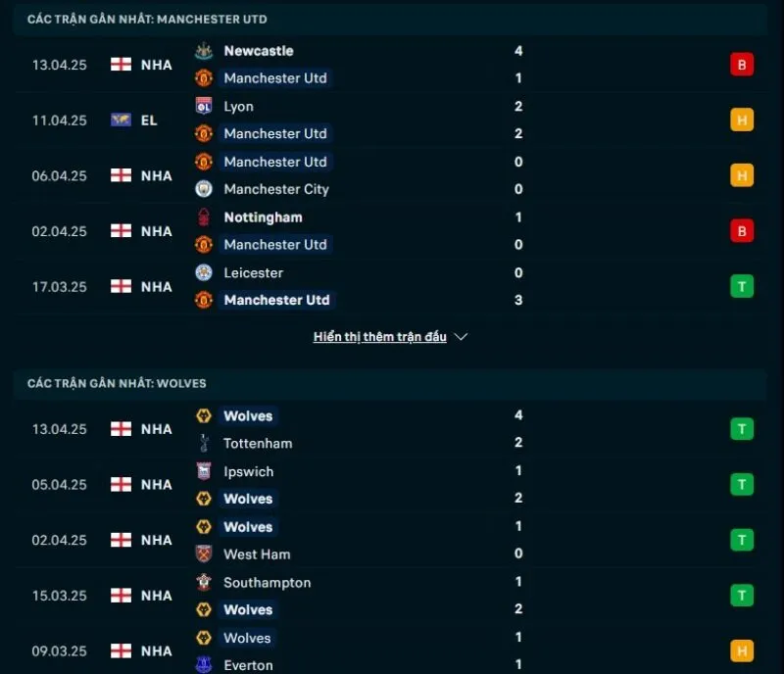Click the green T result badge for Leicester match
Viewport: 784px width, 674px height.
coord(741,286)
